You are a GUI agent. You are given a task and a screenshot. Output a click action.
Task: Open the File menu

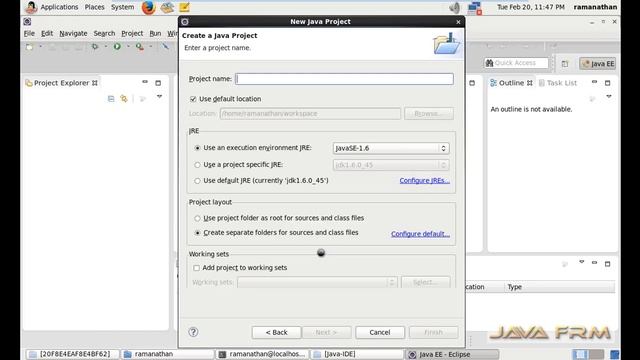(x=29, y=33)
